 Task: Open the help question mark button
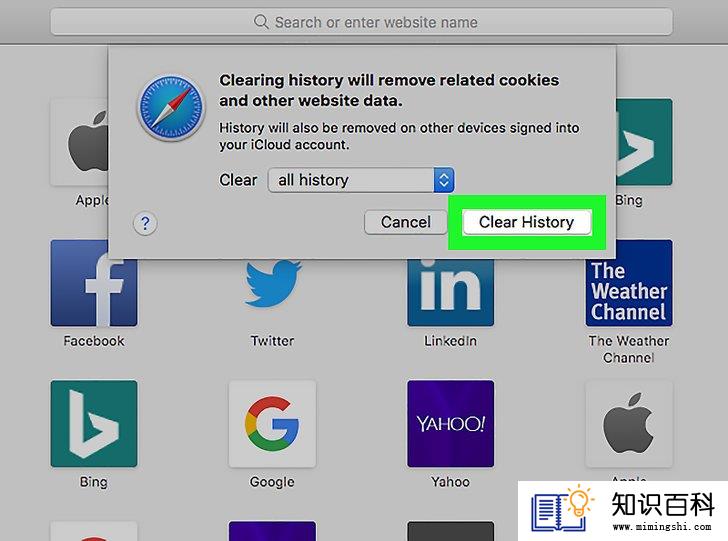[145, 223]
